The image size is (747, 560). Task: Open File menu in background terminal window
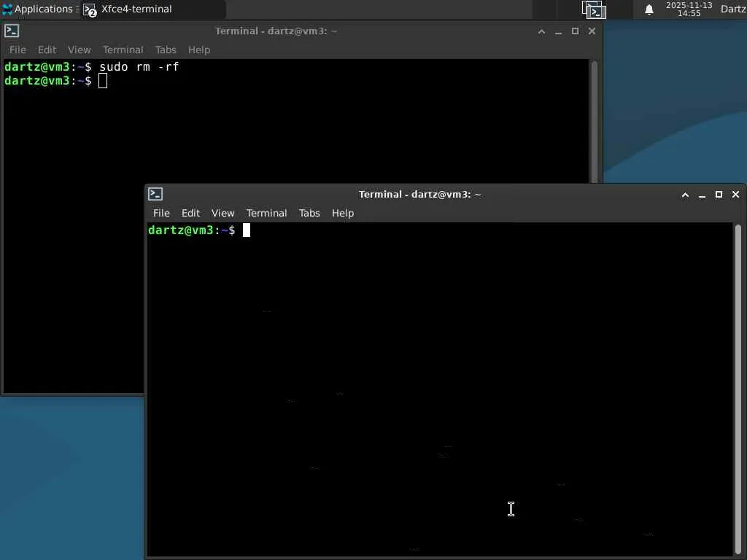point(18,50)
